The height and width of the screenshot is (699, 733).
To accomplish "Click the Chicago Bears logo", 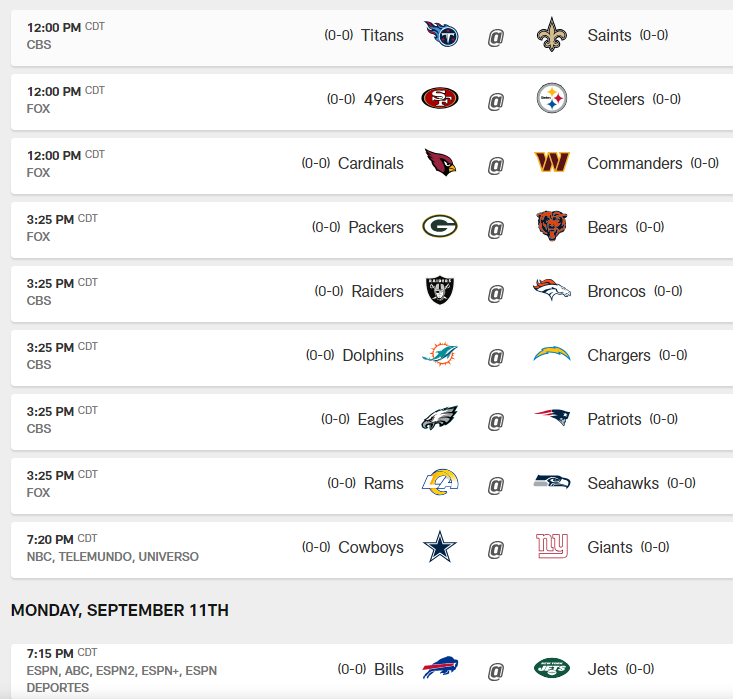I will click(x=552, y=227).
